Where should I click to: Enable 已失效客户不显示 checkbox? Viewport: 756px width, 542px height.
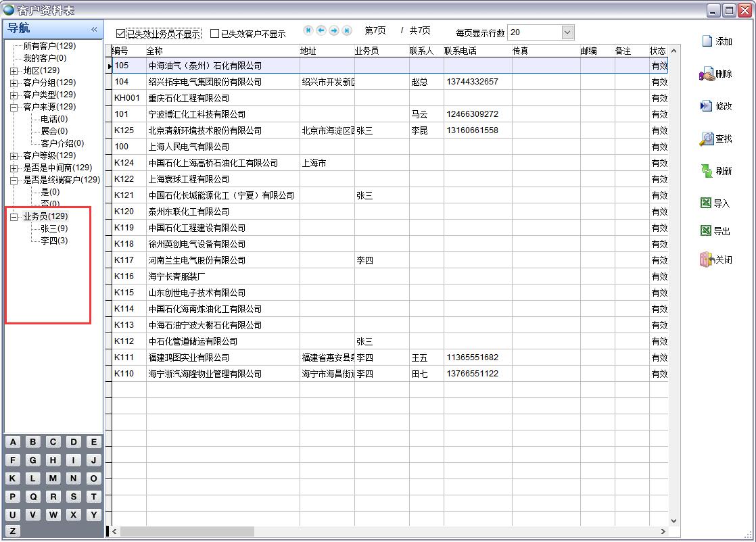[215, 33]
